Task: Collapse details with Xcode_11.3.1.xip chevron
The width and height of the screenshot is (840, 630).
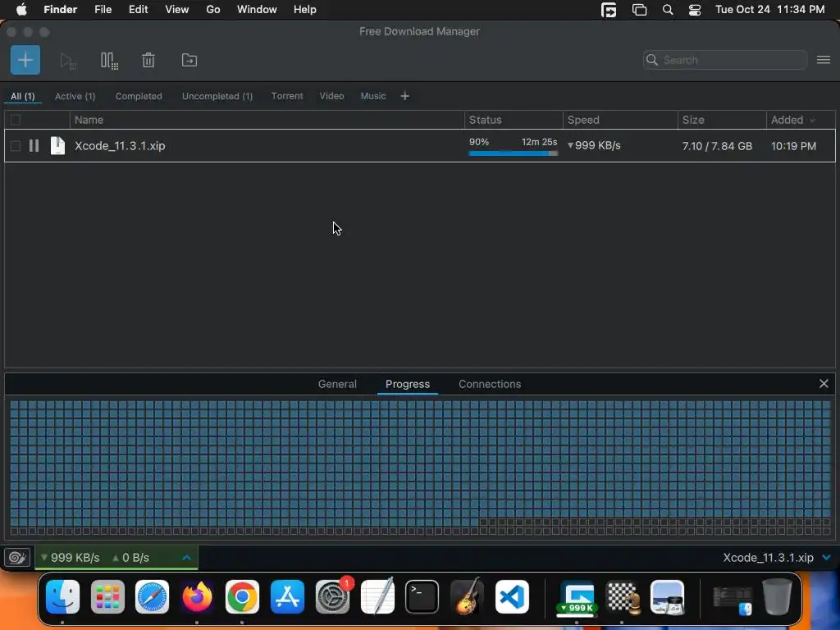Action: click(x=827, y=558)
